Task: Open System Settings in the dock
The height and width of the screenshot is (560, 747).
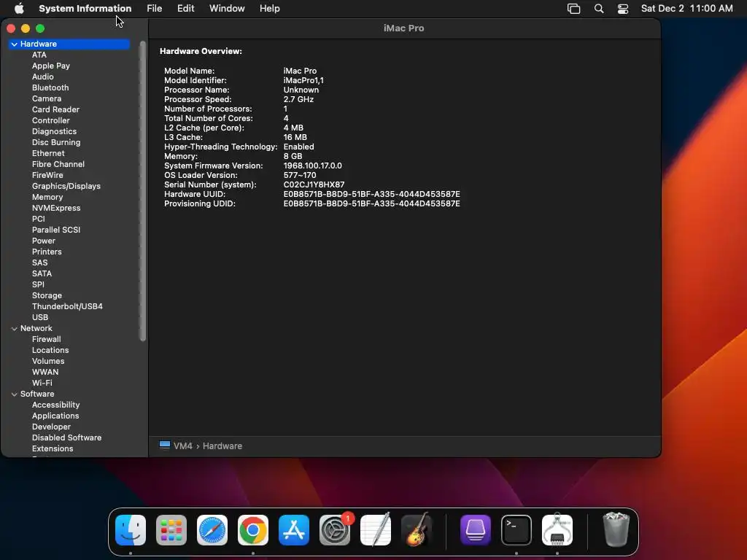Action: (x=335, y=530)
